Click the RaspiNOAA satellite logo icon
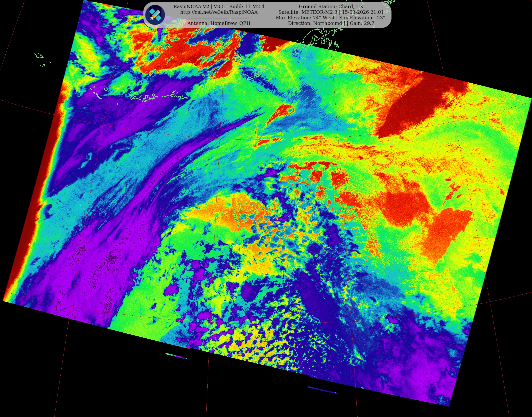The height and width of the screenshot is (417, 532). pos(155,15)
